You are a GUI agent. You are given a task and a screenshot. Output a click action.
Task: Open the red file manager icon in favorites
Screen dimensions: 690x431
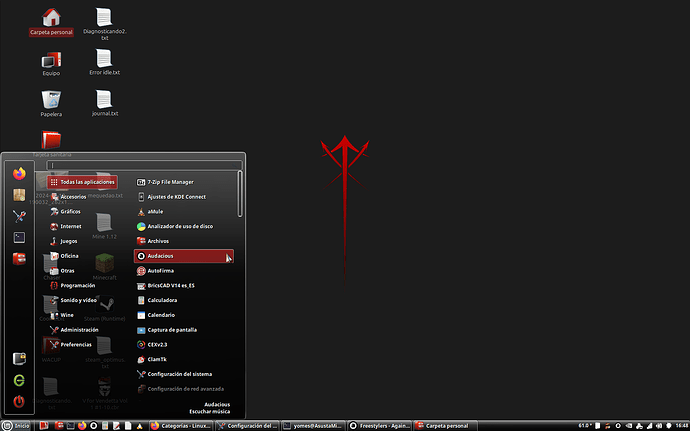coord(19,258)
